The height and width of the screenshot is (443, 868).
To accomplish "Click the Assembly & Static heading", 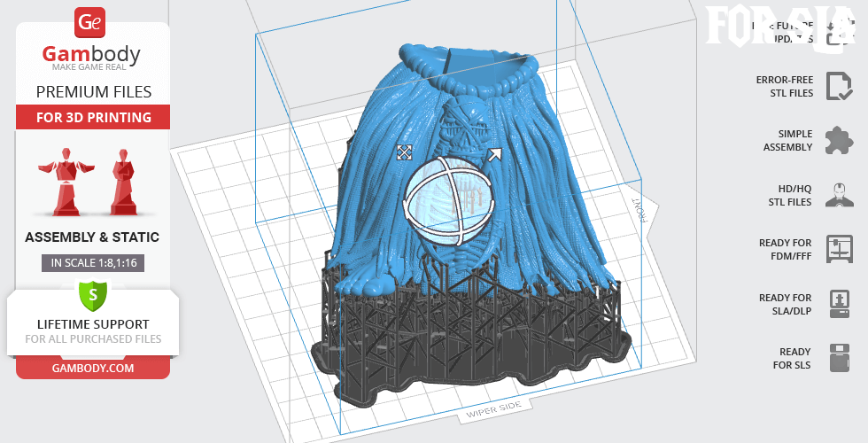I will tap(93, 237).
